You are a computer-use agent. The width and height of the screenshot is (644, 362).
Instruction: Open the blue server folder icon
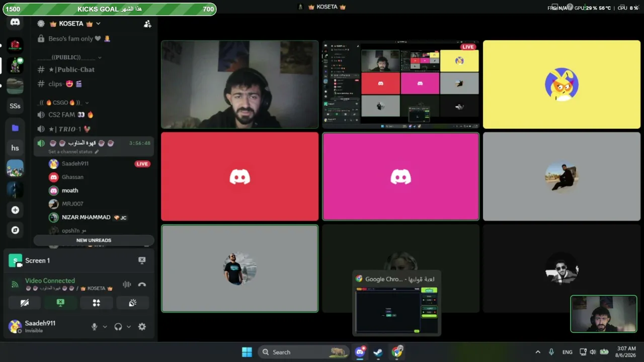[15, 128]
